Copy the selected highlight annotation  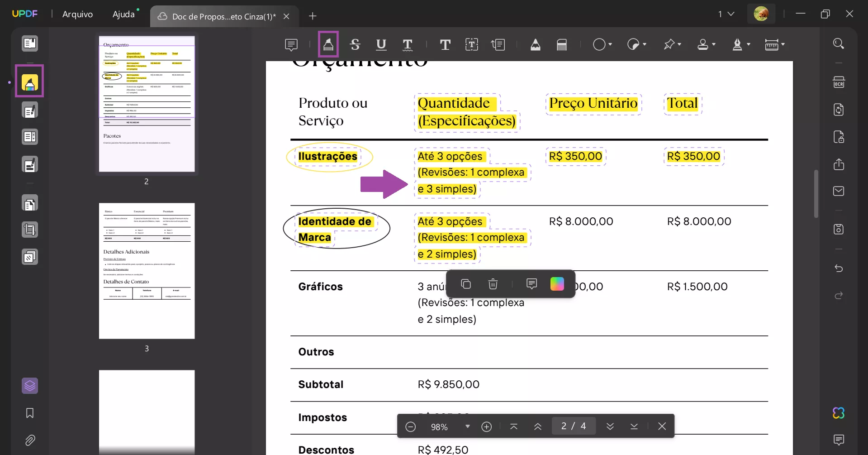[466, 284]
